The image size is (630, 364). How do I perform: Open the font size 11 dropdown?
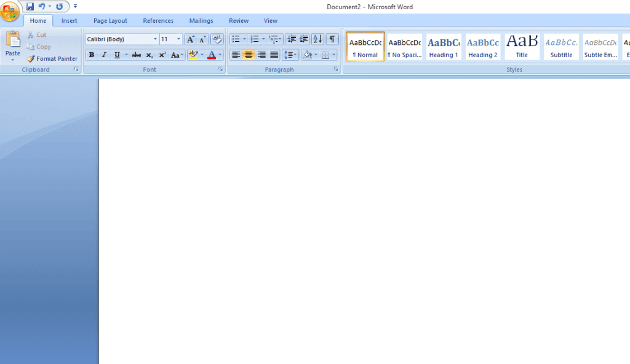[x=179, y=39]
